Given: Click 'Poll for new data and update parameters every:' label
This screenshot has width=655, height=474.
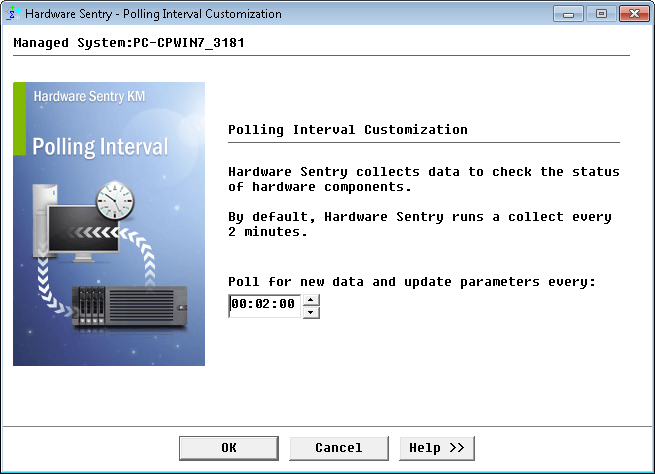Looking at the screenshot, I should pos(411,282).
